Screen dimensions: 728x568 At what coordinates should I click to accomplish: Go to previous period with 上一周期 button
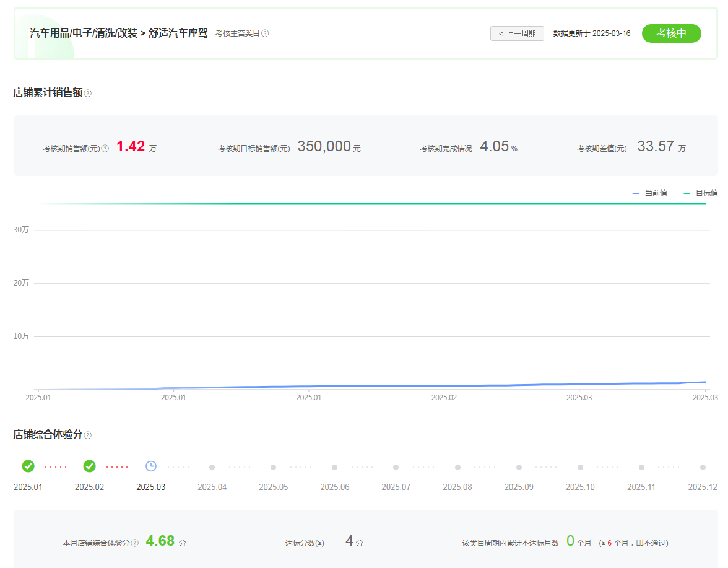click(517, 33)
